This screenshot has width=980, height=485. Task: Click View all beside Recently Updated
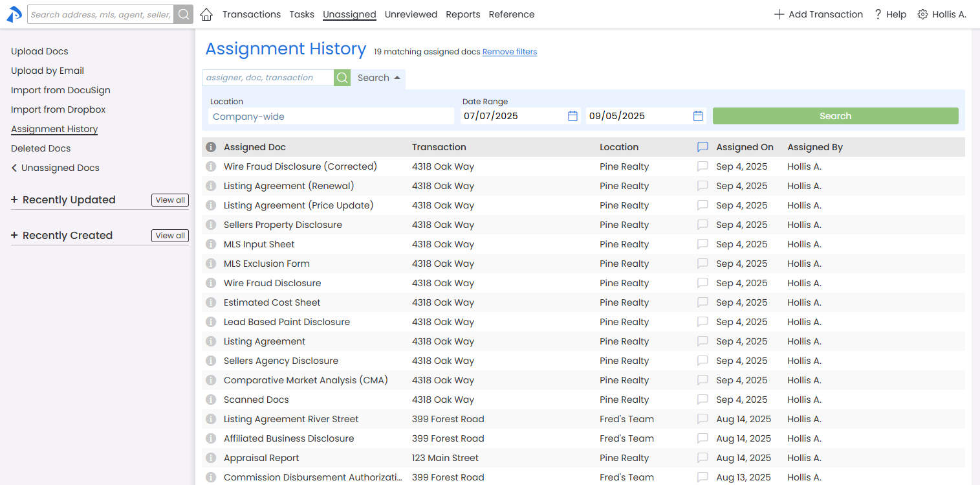click(170, 200)
